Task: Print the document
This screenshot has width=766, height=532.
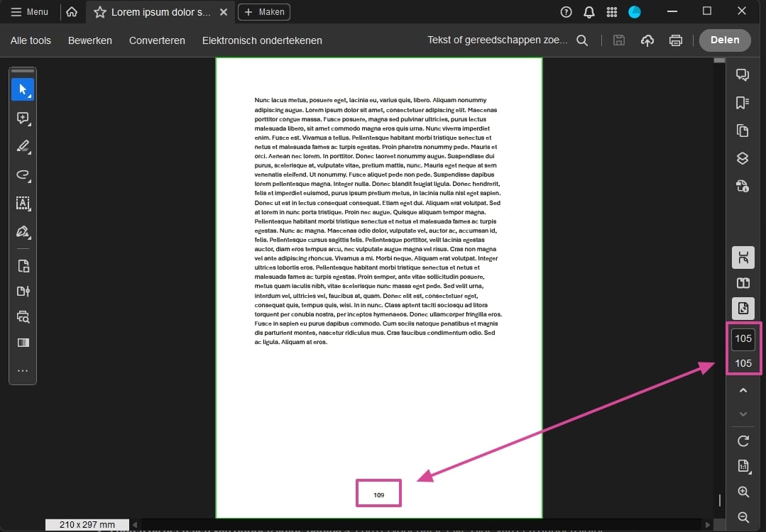Action: (676, 40)
